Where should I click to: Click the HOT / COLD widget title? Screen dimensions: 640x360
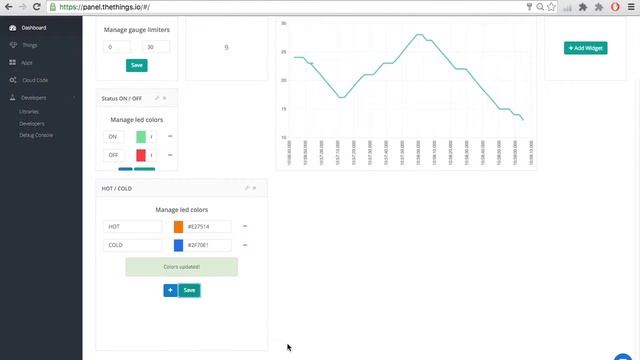point(117,189)
